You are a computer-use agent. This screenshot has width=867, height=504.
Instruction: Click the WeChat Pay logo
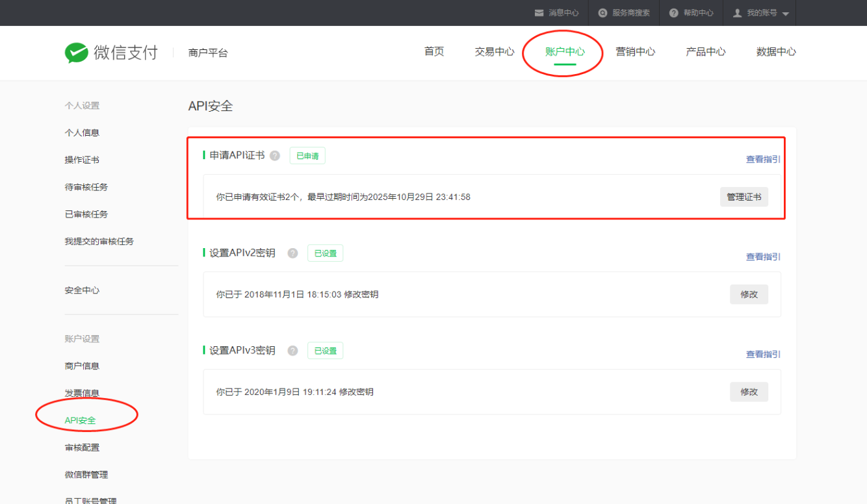[x=77, y=53]
